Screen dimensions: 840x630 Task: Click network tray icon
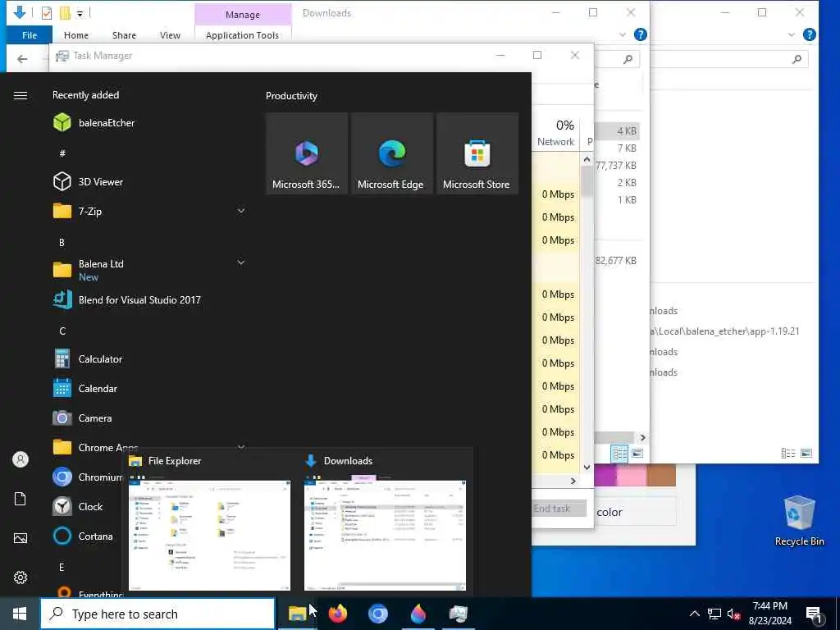[714, 614]
